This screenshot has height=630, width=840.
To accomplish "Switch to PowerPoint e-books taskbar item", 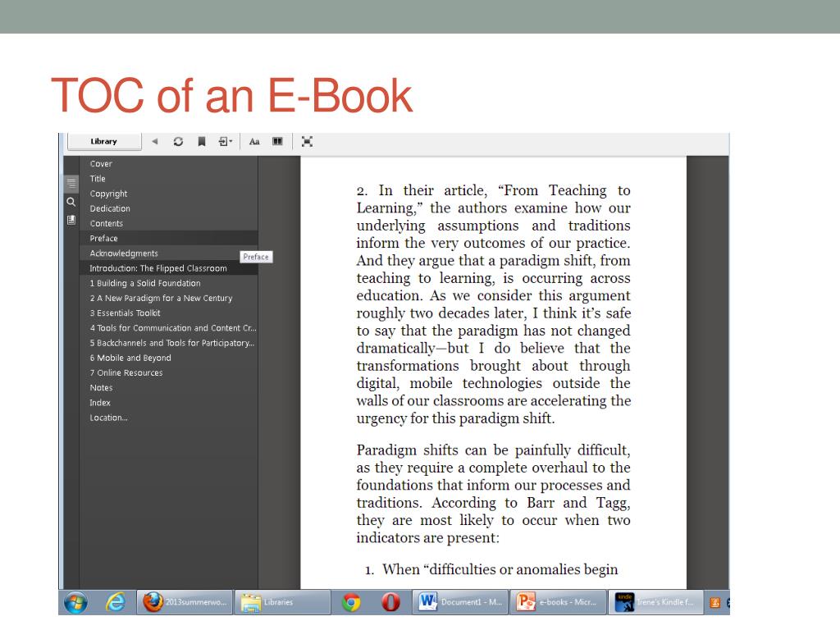I will click(x=558, y=603).
